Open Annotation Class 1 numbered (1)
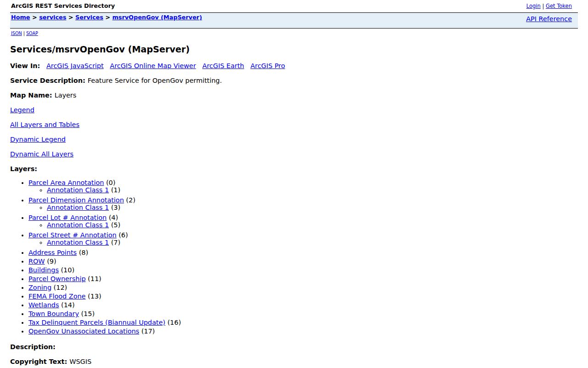The height and width of the screenshot is (368, 588). pyautogui.click(x=78, y=190)
